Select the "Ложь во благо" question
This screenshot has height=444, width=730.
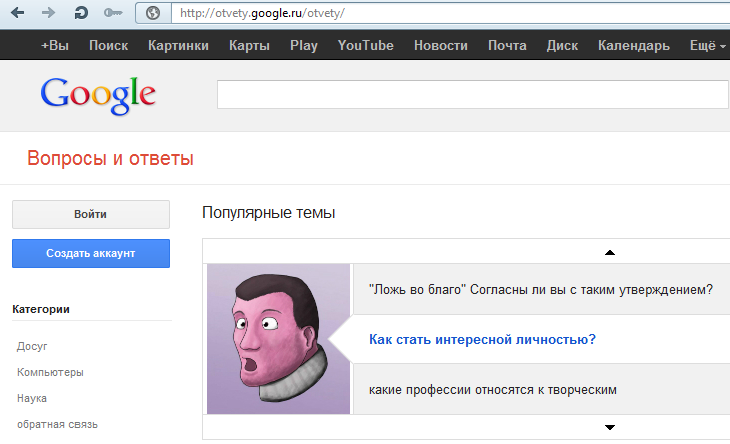point(541,289)
